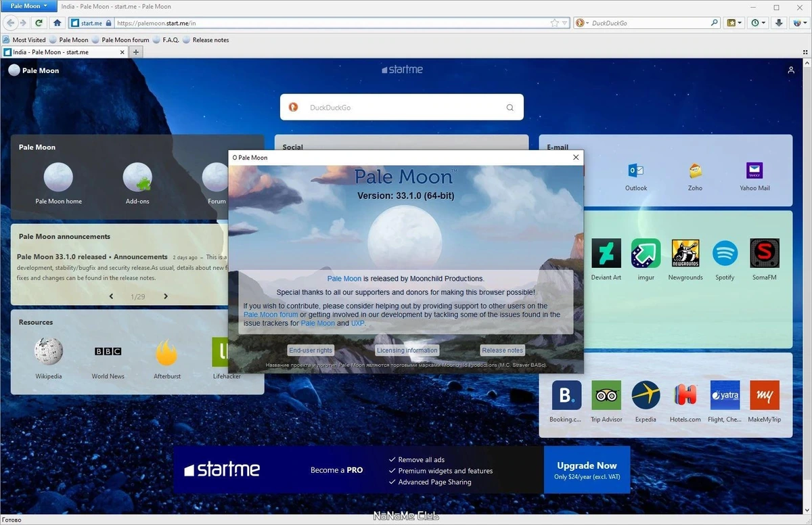Screen dimensions: 812x525
Task: Click Release notes button in About dialog
Action: click(502, 350)
